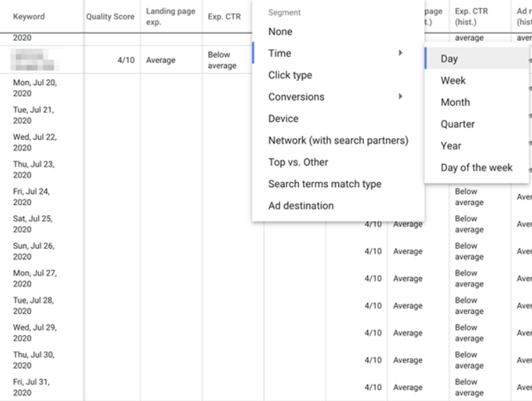Viewport: 532px width, 401px height.
Task: Click the Keyword column header
Action: click(29, 17)
